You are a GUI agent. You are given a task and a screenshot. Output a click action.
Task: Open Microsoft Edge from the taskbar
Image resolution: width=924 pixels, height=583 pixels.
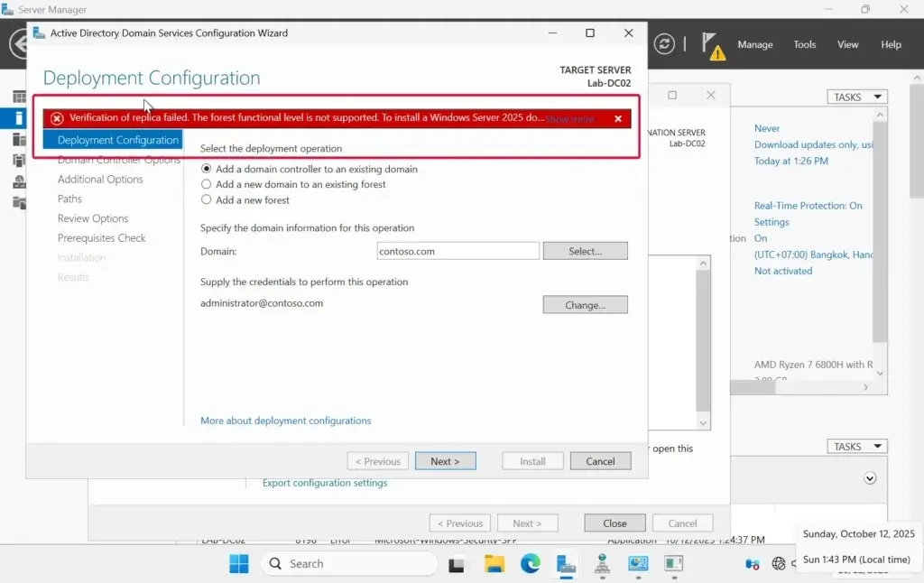(x=530, y=564)
